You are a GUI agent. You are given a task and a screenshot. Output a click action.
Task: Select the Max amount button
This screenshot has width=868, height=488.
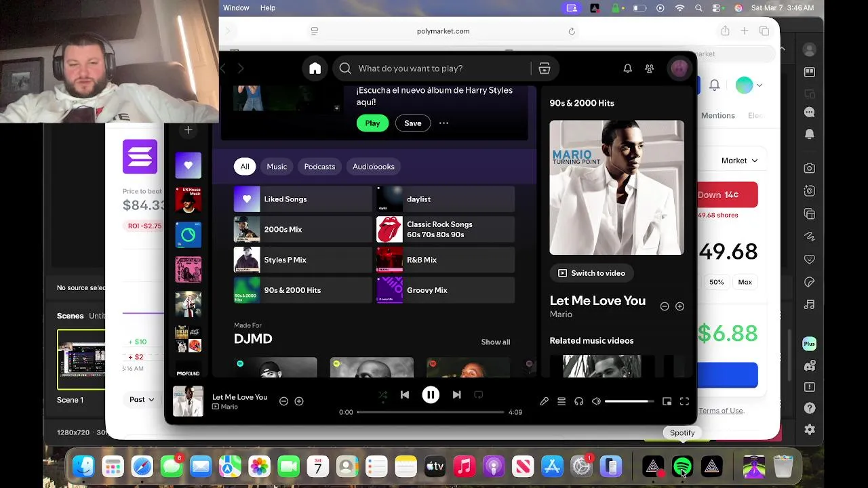[745, 282]
